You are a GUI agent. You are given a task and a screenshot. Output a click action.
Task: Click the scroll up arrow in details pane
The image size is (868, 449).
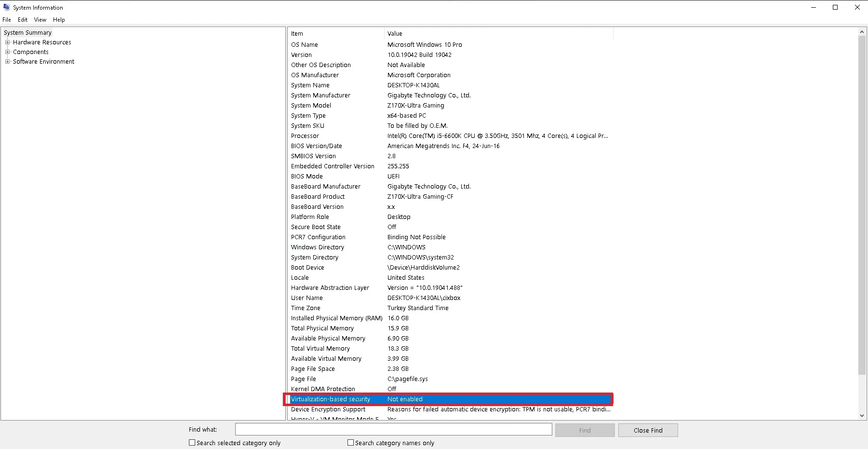pyautogui.click(x=862, y=32)
